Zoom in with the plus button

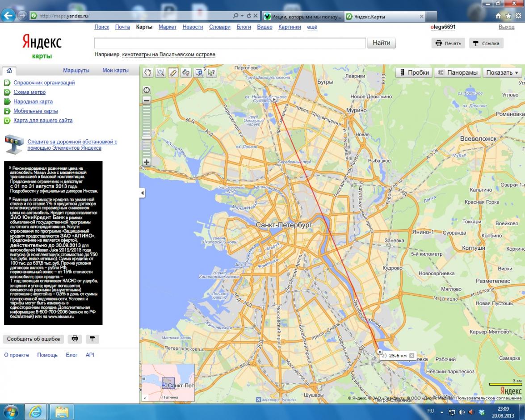click(147, 162)
